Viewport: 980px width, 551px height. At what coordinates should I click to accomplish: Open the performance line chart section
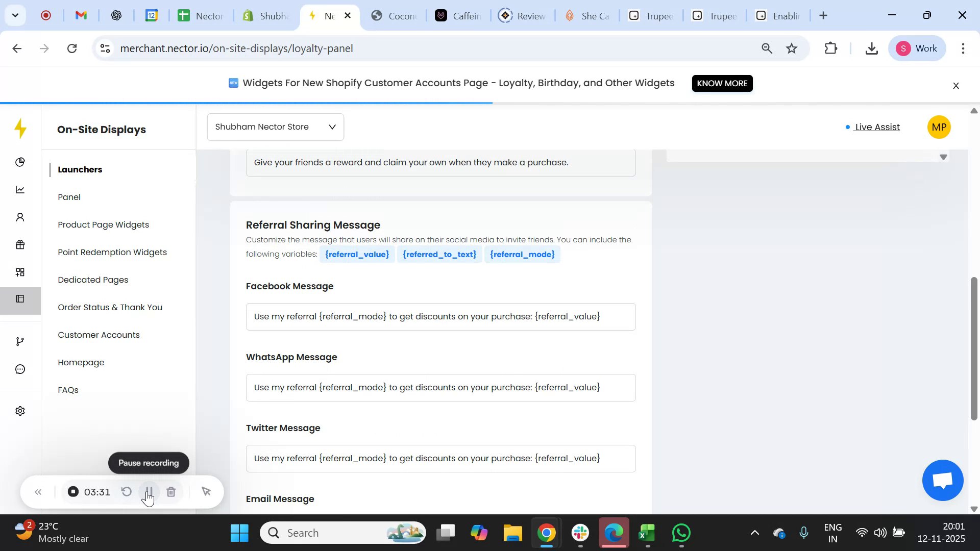coord(20,189)
